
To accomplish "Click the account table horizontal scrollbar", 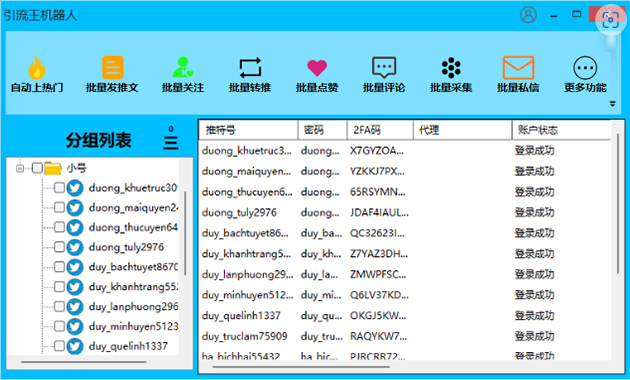I will pos(301,366).
